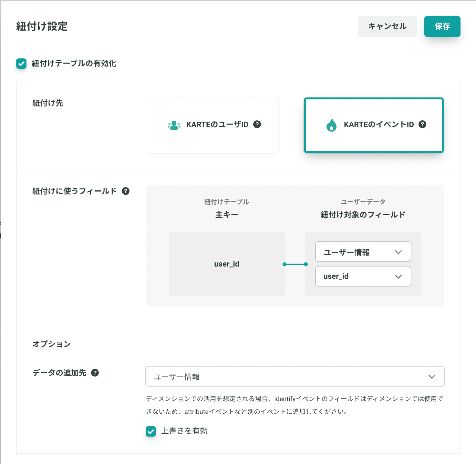476x464 pixels.
Task: Save settings with the 保存 button
Action: (x=442, y=26)
